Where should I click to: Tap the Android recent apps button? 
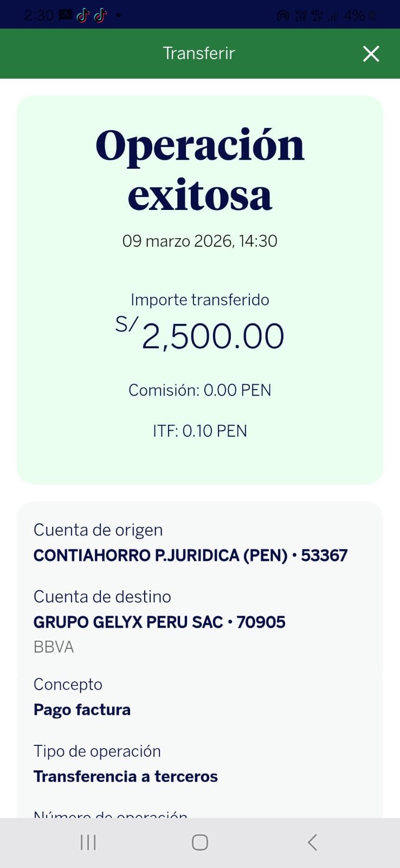coord(88,843)
